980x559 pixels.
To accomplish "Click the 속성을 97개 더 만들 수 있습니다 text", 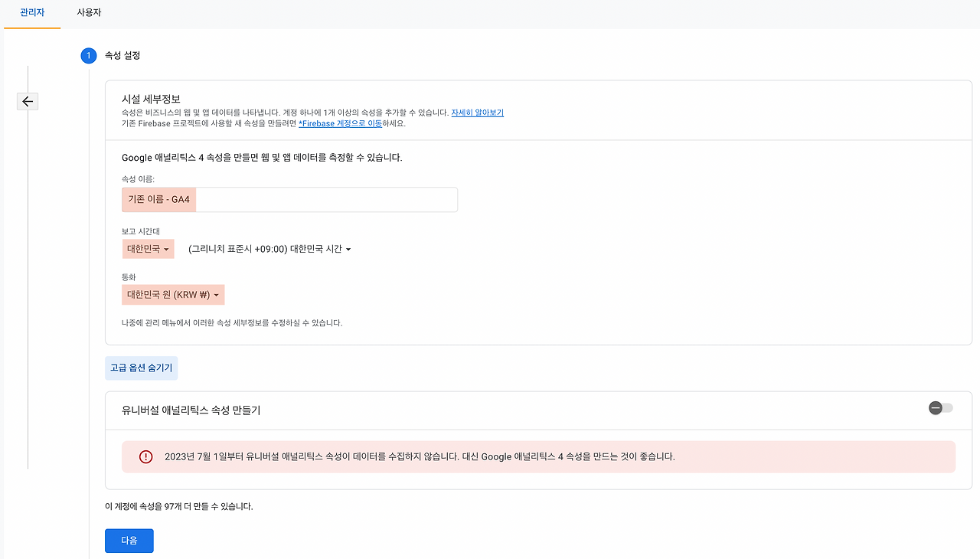I will coord(179,506).
